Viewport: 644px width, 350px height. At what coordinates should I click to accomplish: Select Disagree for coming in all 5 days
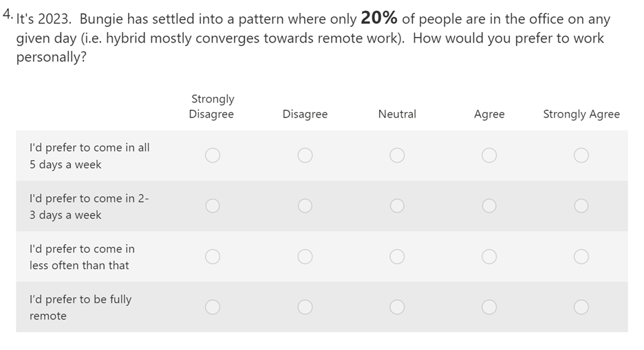tap(305, 155)
